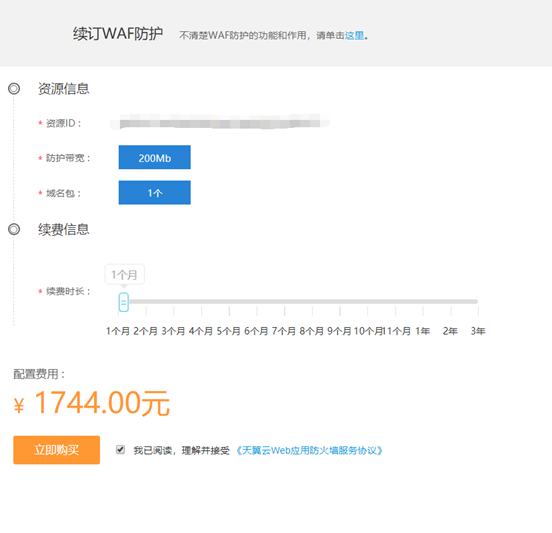552x533 pixels.
Task: Choose 3年 on the duration slider
Action: coord(478,331)
